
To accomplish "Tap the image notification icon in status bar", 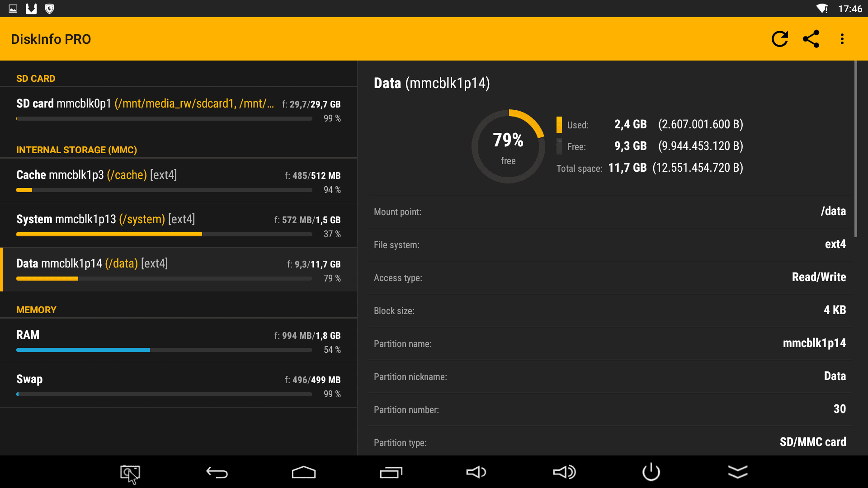I will coord(13,9).
